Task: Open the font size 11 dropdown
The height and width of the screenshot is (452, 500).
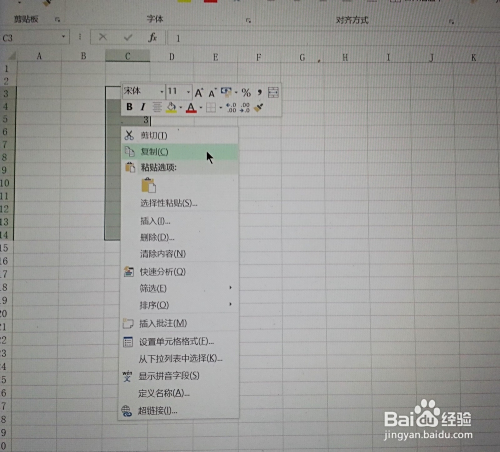Action: point(188,92)
